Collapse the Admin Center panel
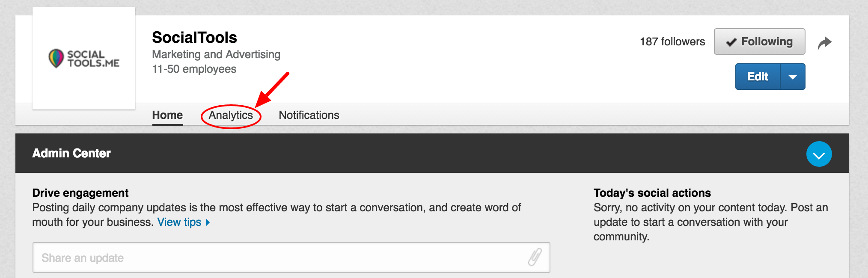Image resolution: width=868 pixels, height=278 pixels. tap(819, 154)
